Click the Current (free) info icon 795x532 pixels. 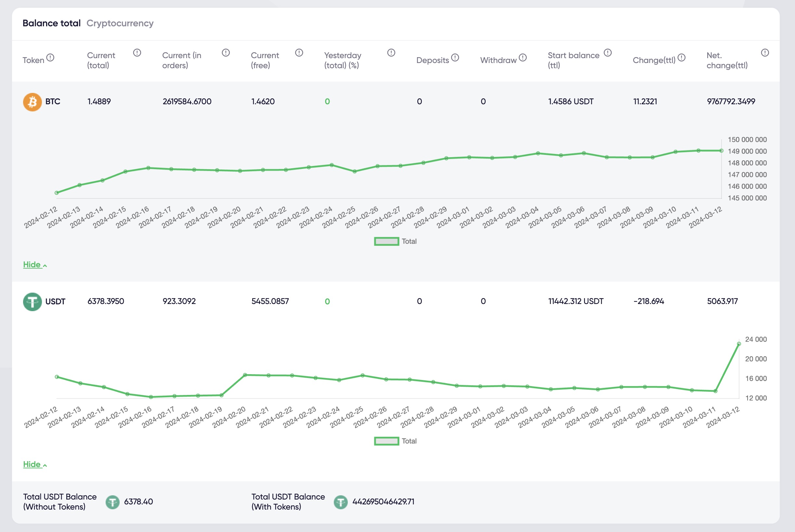[299, 53]
